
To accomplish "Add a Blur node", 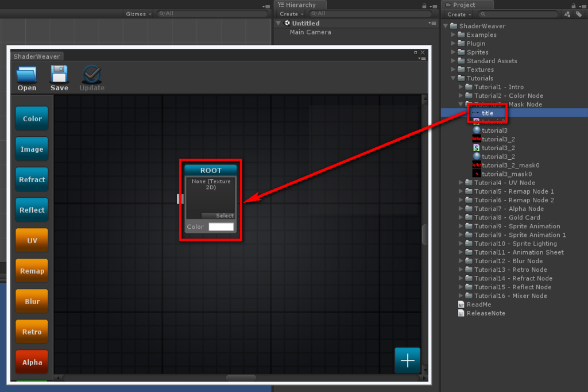I will pos(32,301).
